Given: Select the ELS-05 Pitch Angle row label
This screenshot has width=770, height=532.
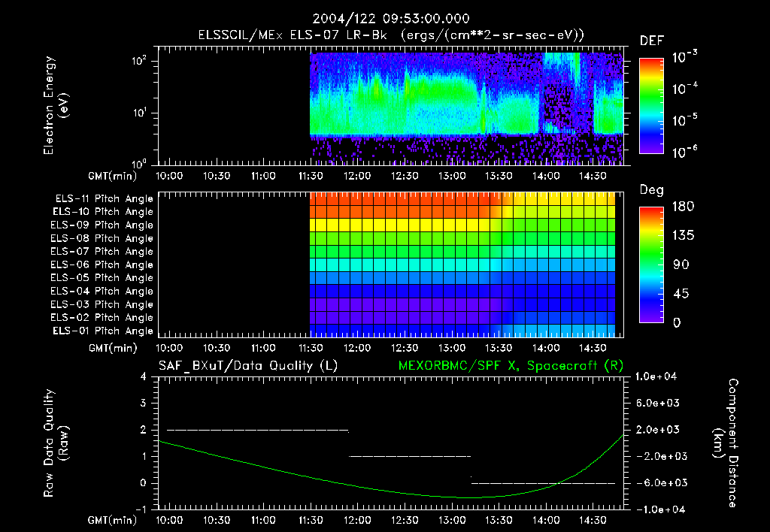Looking at the screenshot, I should click(x=102, y=278).
